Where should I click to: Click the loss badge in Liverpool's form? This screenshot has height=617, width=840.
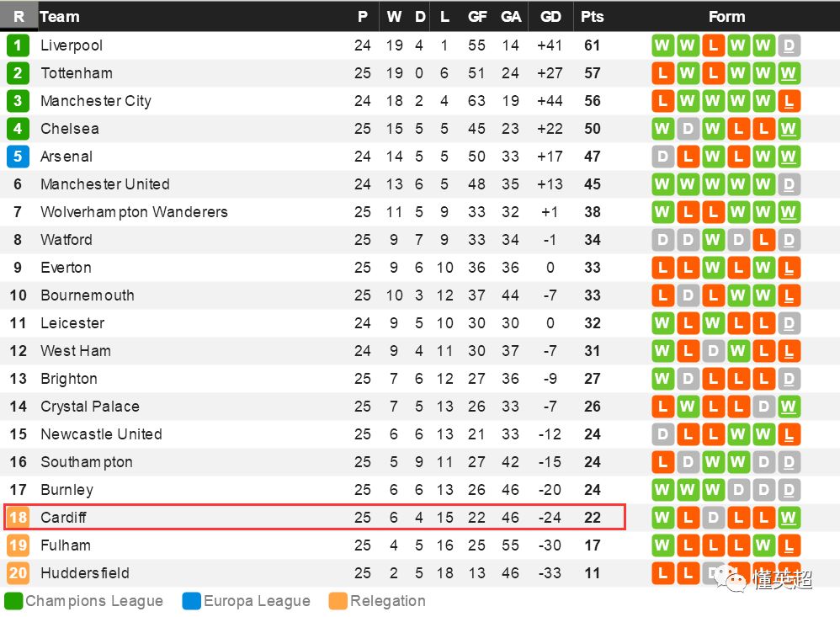(x=713, y=45)
